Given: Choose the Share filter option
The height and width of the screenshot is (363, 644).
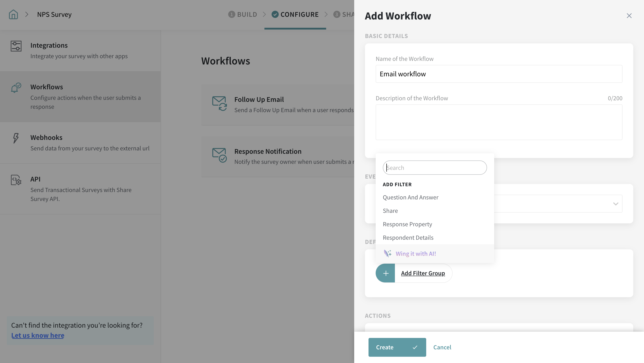Looking at the screenshot, I should tap(390, 211).
